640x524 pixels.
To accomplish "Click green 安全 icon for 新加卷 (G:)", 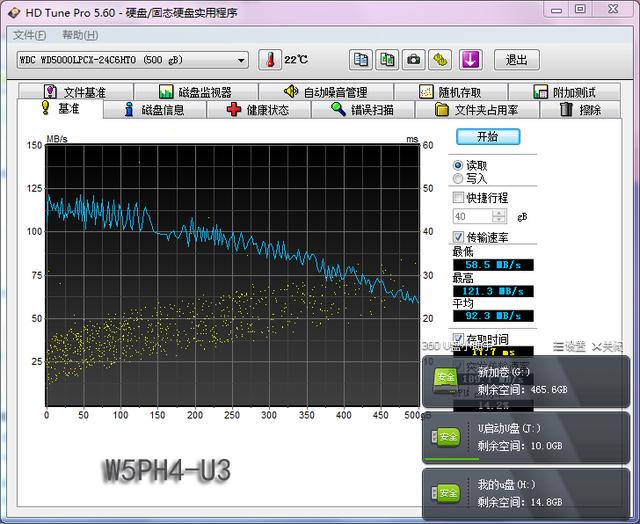I will click(x=445, y=380).
